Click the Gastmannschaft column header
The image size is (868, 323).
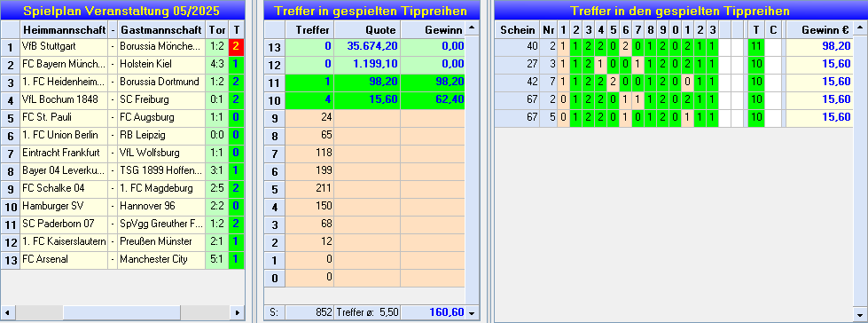(161, 29)
